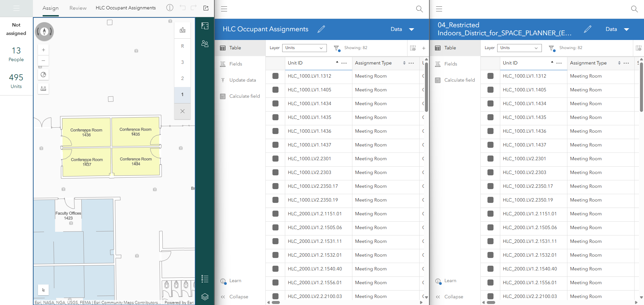Open Calculate field in the left panel
644x305 pixels.
(x=244, y=96)
